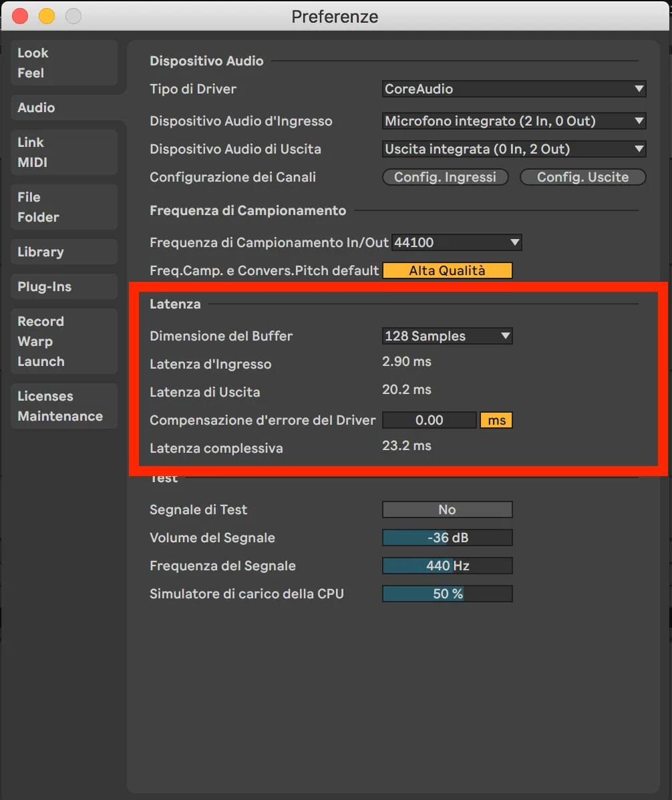Switch to the Audio preferences tab

(x=64, y=108)
